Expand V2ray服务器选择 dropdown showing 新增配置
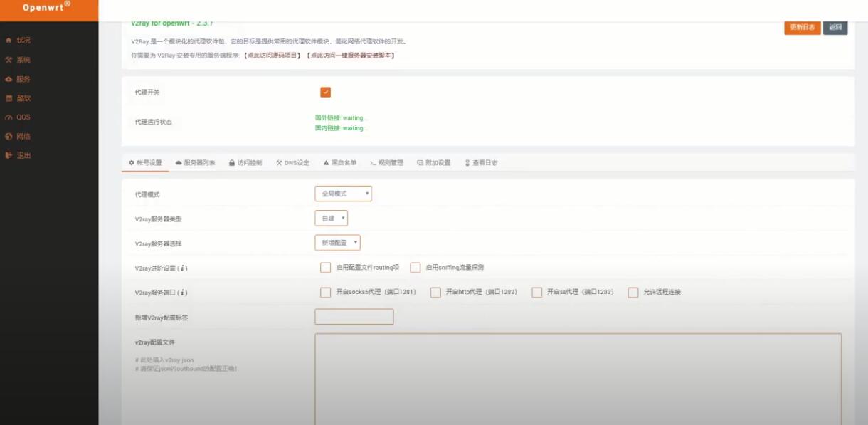 [x=337, y=243]
